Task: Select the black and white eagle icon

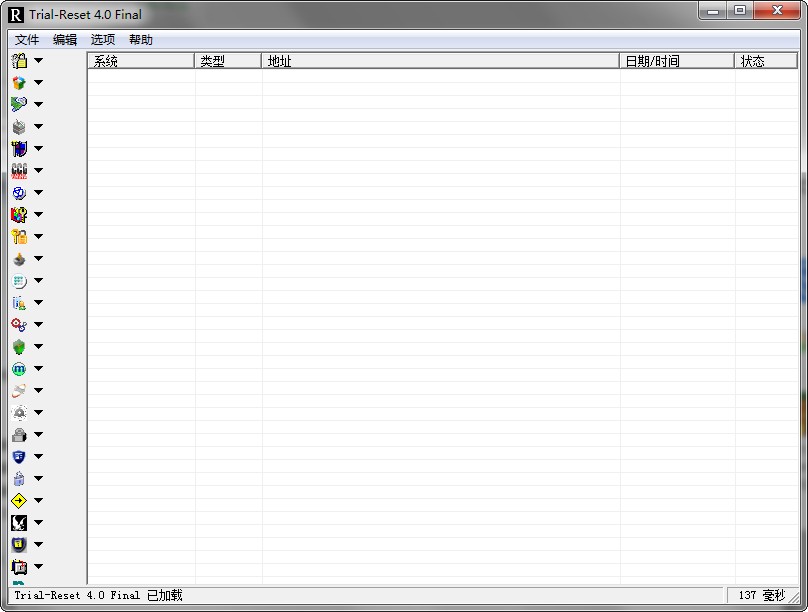Action: pyautogui.click(x=19, y=523)
